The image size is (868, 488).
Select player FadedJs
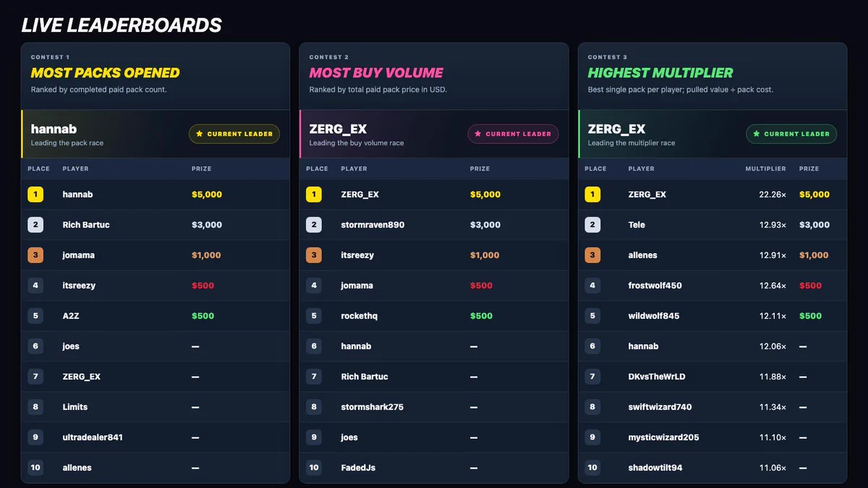click(x=358, y=468)
